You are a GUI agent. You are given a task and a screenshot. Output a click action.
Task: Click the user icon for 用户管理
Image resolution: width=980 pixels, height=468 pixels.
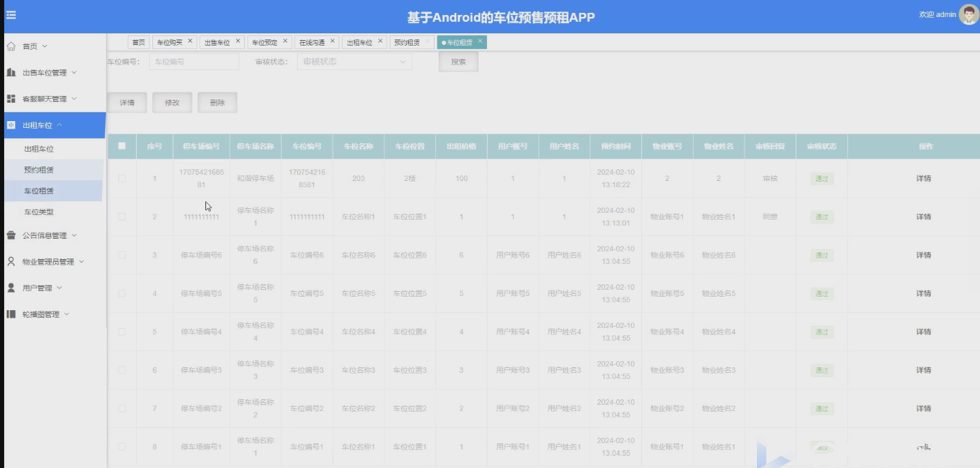tap(11, 288)
